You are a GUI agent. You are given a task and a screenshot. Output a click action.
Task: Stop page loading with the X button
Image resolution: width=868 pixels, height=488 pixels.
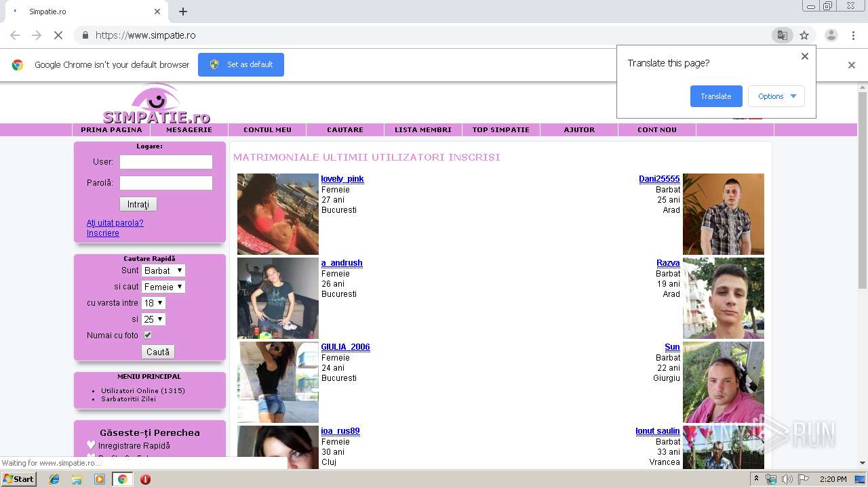pos(58,35)
